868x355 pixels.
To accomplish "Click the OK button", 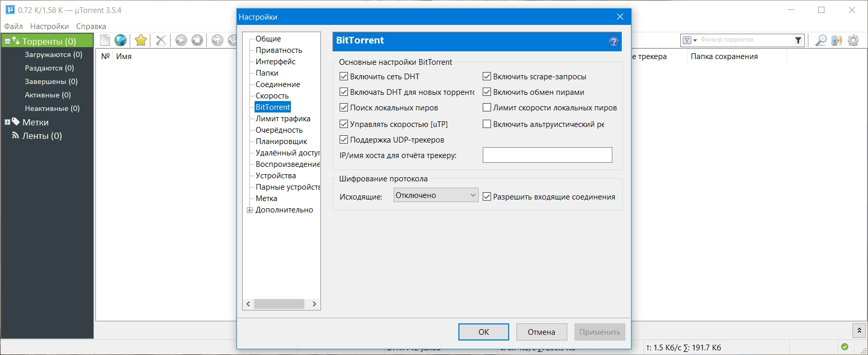I will point(484,332).
